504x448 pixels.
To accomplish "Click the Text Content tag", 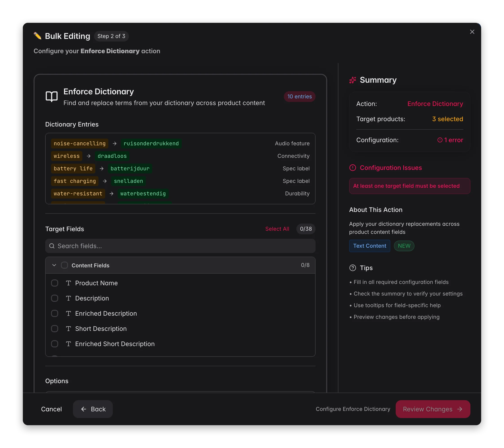I will [x=370, y=246].
